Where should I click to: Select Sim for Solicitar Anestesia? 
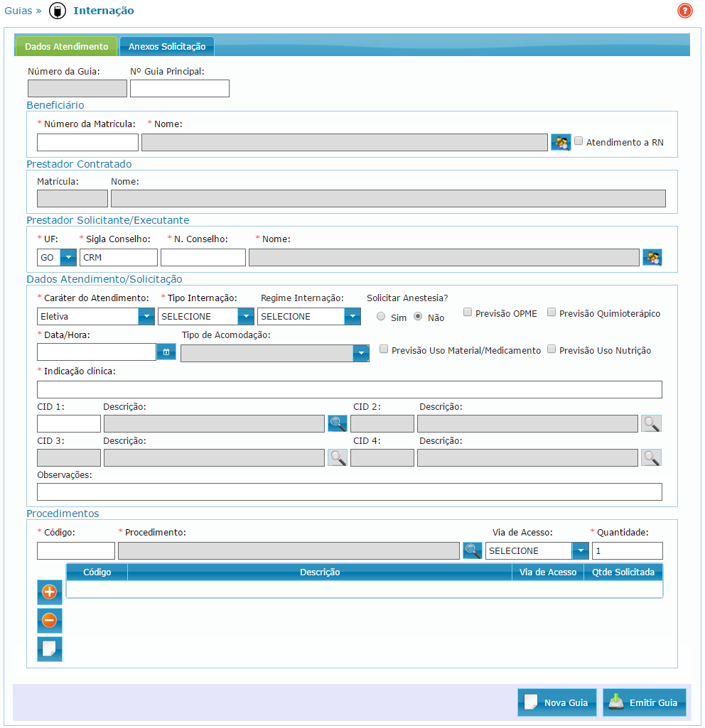coord(382,317)
